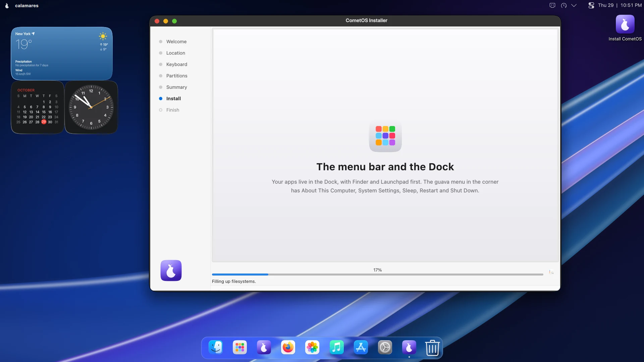Click the network ethernet tray icon

552,5
